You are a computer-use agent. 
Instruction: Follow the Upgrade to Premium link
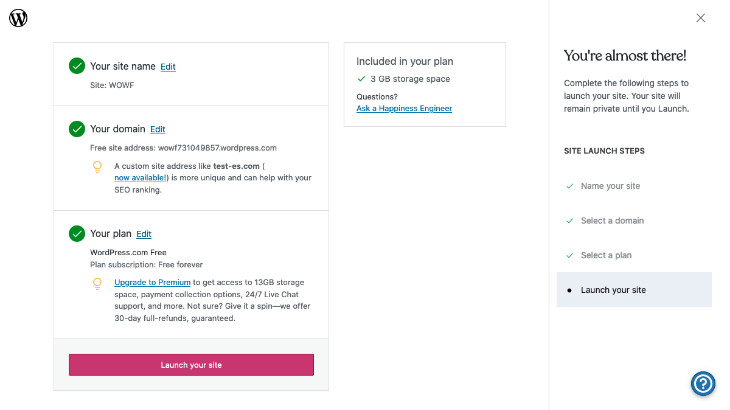(152, 282)
